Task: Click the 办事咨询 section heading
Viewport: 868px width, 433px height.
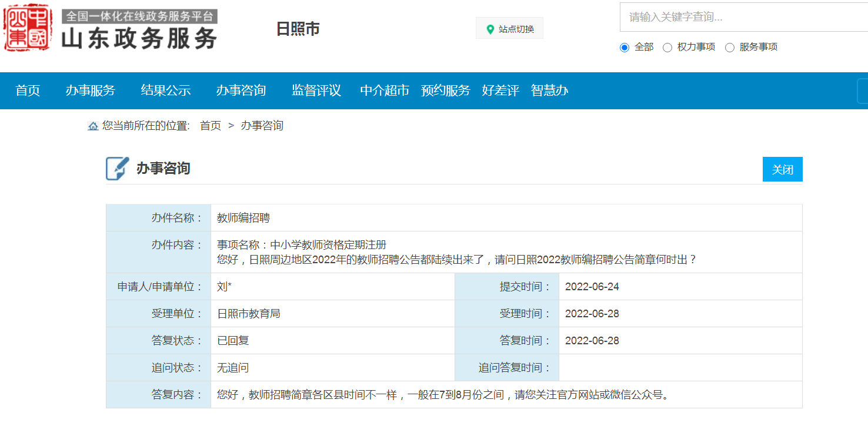Action: 163,169
